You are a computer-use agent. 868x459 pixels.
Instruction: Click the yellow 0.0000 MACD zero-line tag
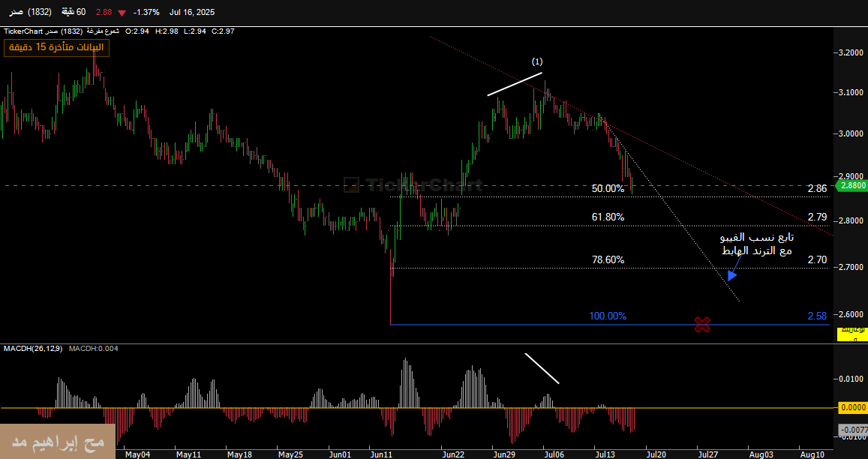coord(851,407)
